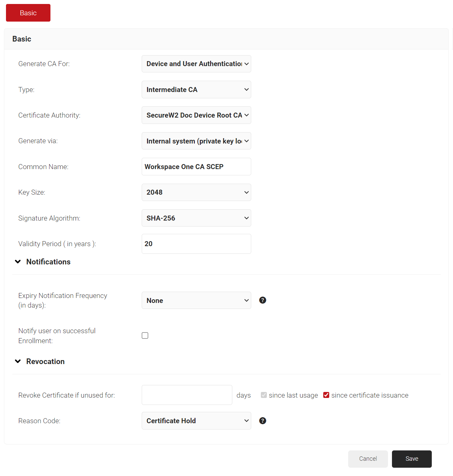The image size is (453, 476).
Task: Enable Notify user on successful Enrollment
Action: point(145,335)
